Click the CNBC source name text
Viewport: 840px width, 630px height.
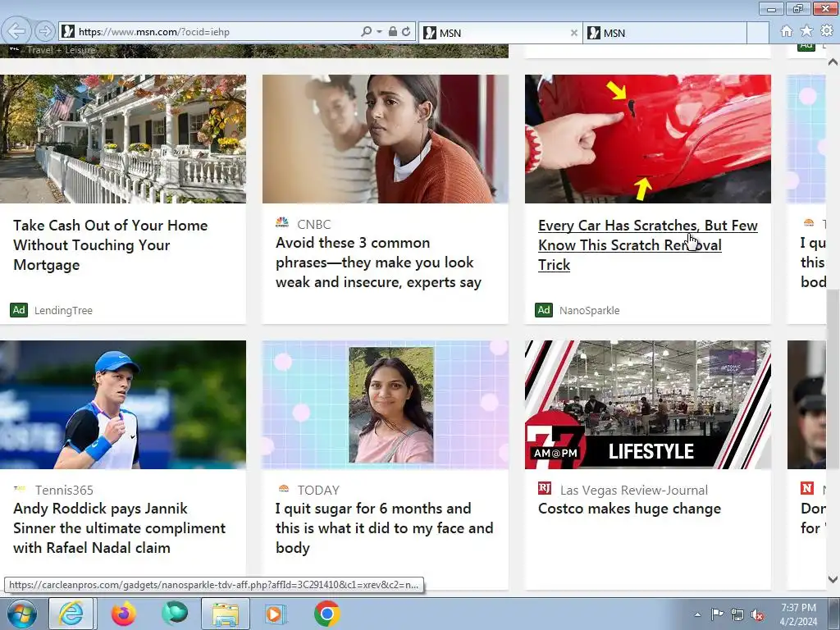[314, 224]
